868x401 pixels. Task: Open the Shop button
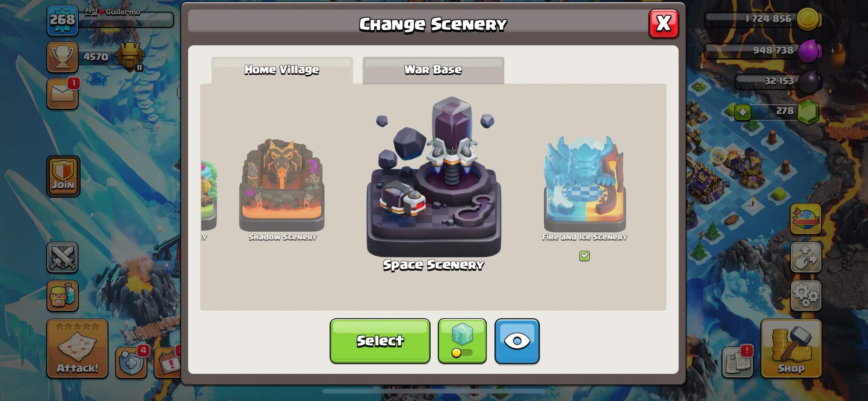click(791, 349)
